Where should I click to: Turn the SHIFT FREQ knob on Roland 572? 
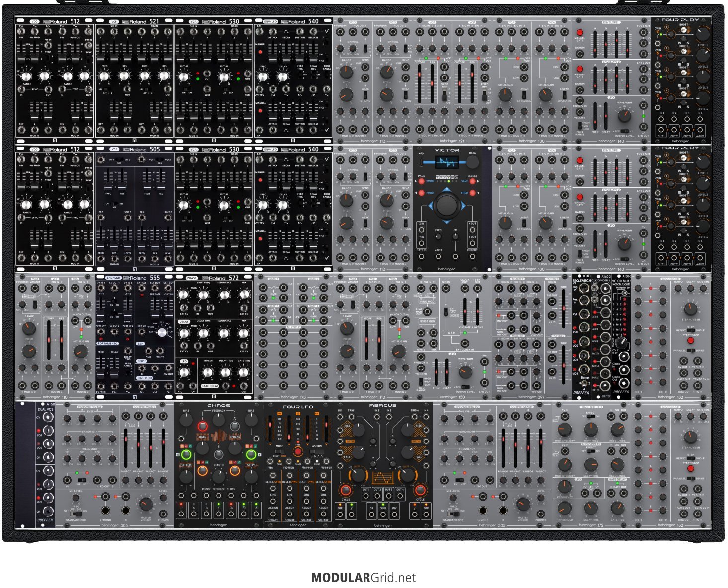(x=203, y=294)
